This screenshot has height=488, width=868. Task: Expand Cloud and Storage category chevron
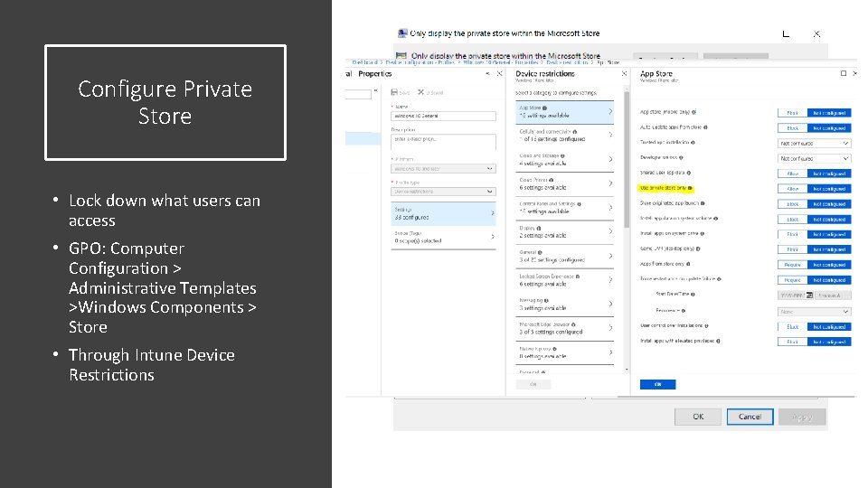[x=610, y=159]
